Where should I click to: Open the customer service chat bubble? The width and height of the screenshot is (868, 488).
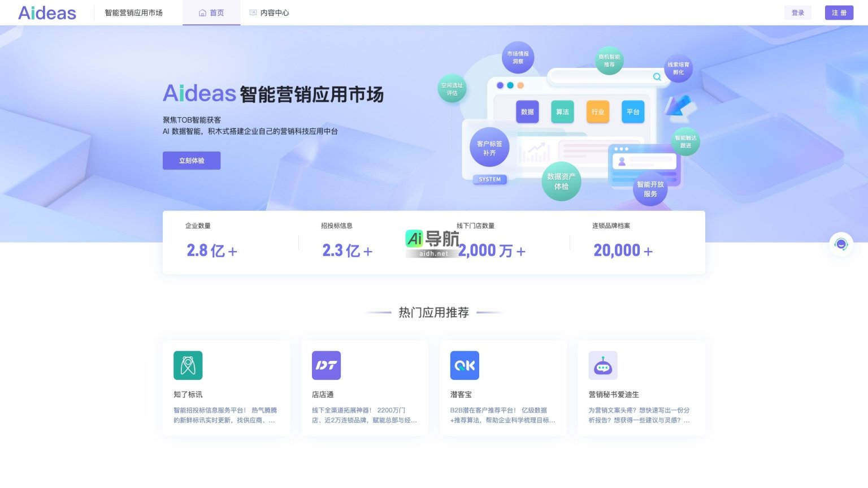coord(841,244)
